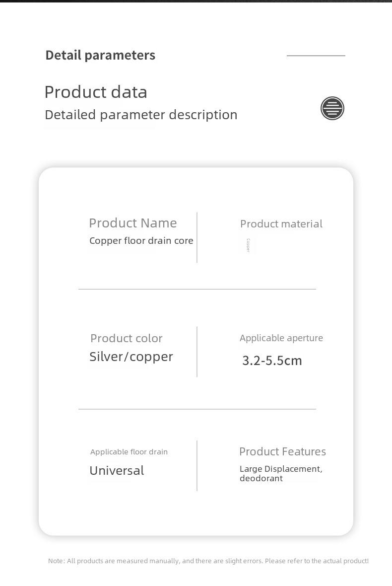Select the 'Detail parameters' heading
Image resolution: width=392 pixels, height=586 pixels.
(100, 55)
